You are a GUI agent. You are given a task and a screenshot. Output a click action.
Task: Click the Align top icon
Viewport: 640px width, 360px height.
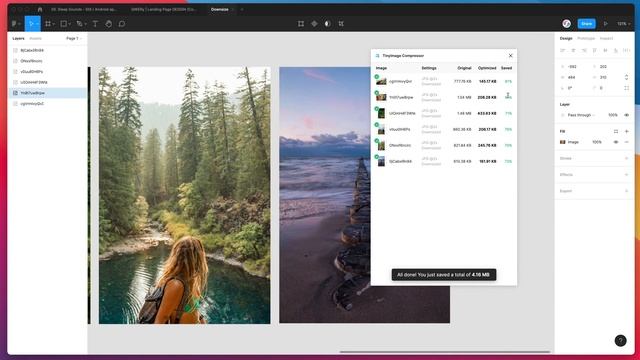(594, 50)
